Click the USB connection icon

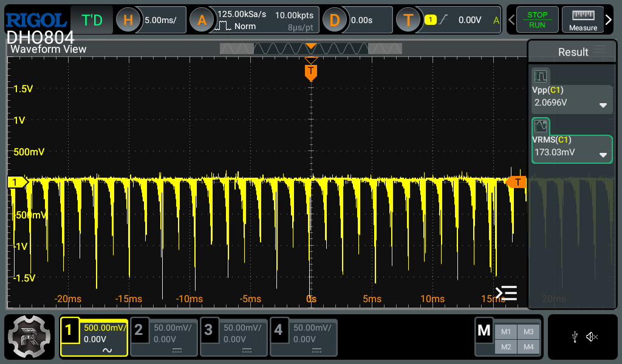(x=575, y=337)
